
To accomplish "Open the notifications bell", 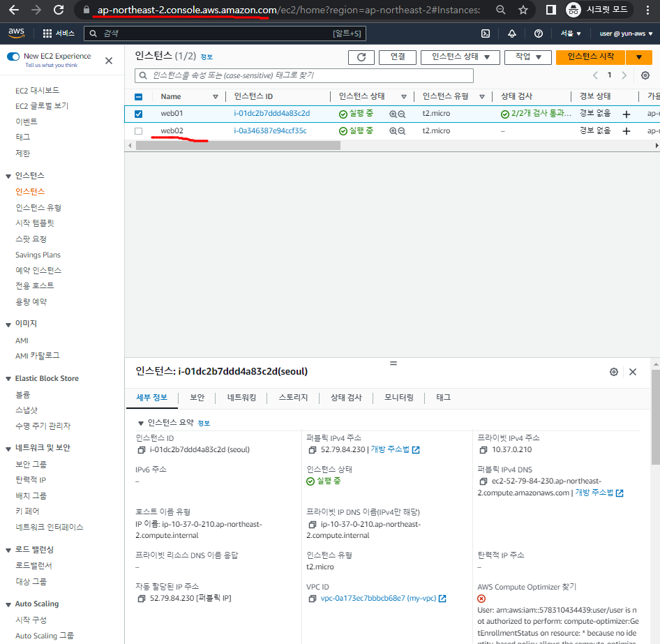I will tap(512, 33).
